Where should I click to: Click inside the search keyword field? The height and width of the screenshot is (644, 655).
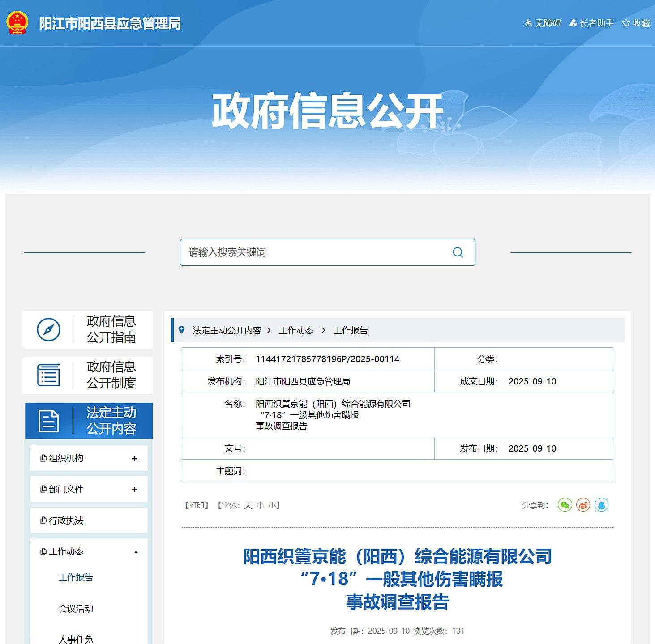click(313, 252)
